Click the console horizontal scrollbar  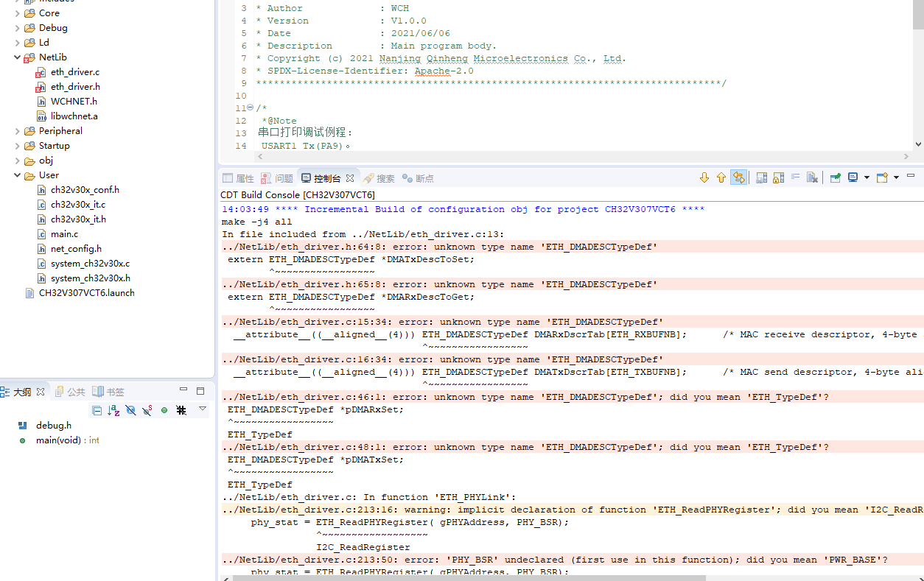(516, 577)
